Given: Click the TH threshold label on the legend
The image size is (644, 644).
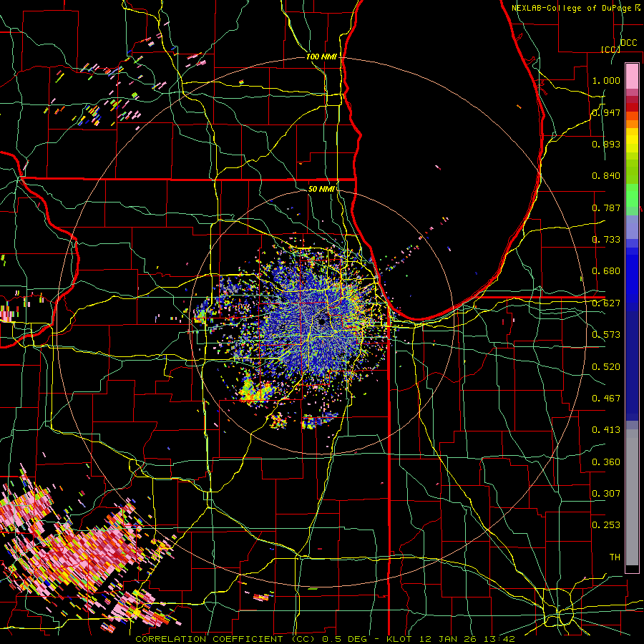Looking at the screenshot, I should click(x=615, y=557).
